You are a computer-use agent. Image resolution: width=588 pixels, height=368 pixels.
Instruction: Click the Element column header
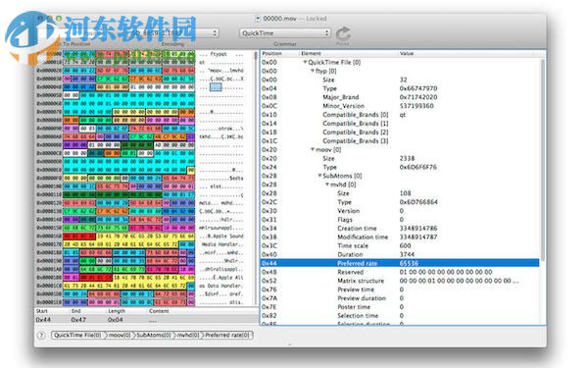click(311, 54)
